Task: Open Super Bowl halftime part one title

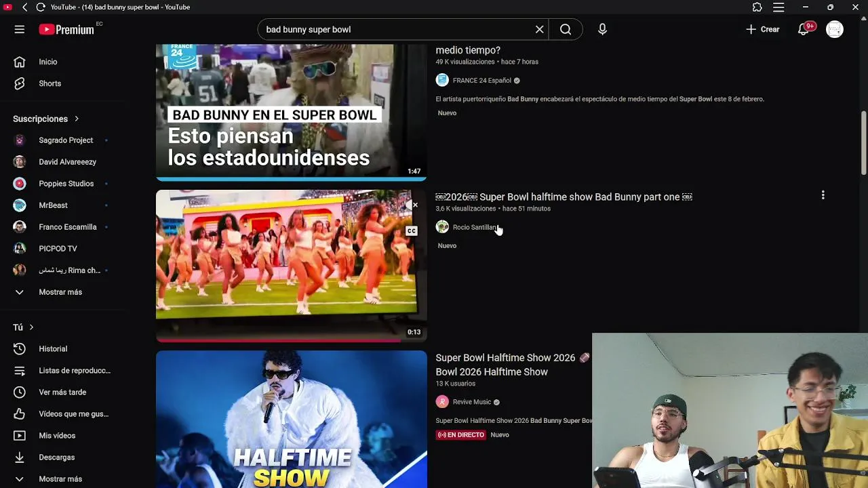Action: (x=564, y=197)
